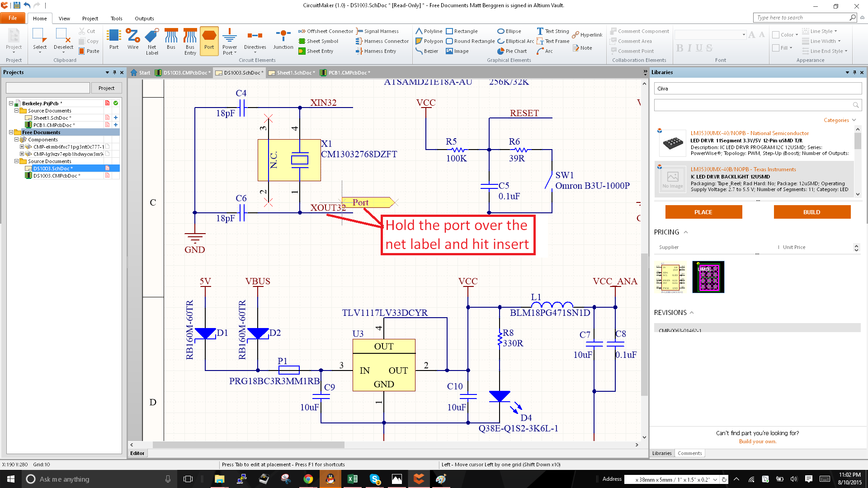Collapse the Free Documents node
The height and width of the screenshot is (488, 868).
(11, 132)
